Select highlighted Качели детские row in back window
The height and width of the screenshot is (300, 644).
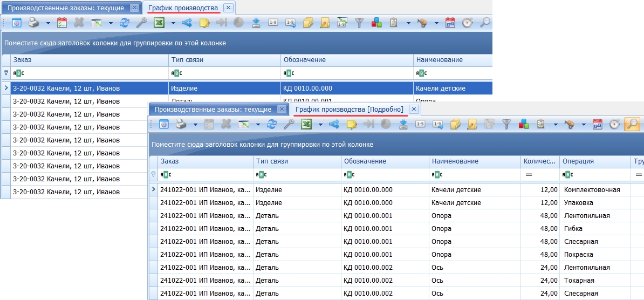(247, 88)
